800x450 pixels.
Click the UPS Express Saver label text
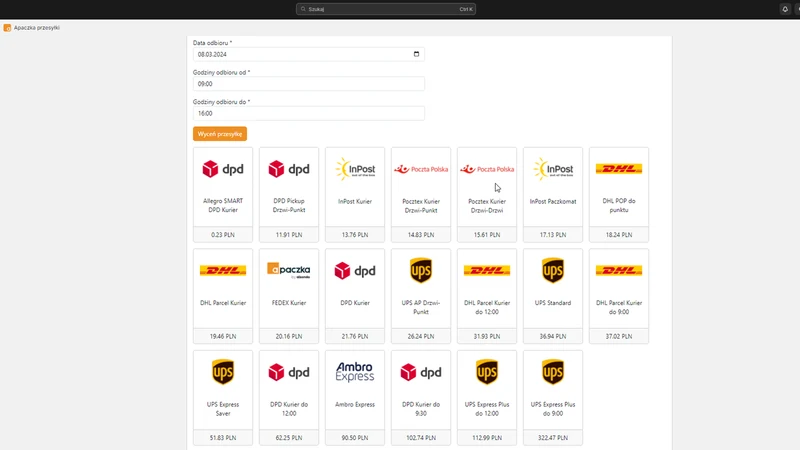(x=223, y=409)
